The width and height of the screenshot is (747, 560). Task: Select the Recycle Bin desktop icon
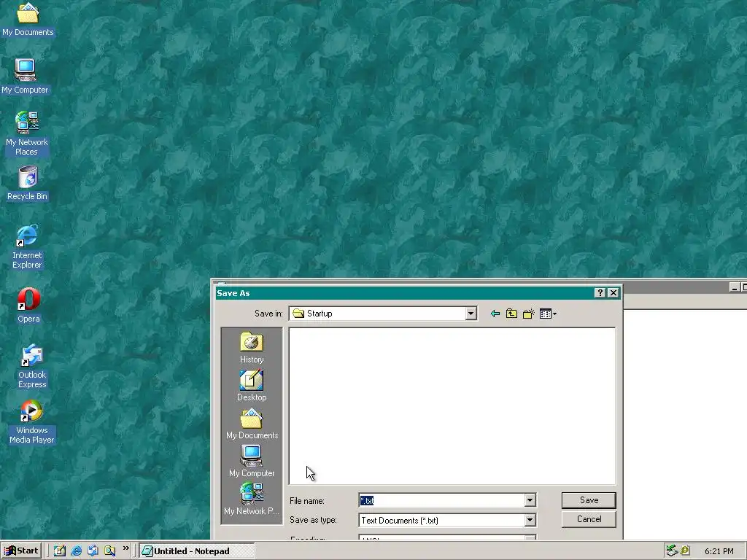pyautogui.click(x=27, y=183)
